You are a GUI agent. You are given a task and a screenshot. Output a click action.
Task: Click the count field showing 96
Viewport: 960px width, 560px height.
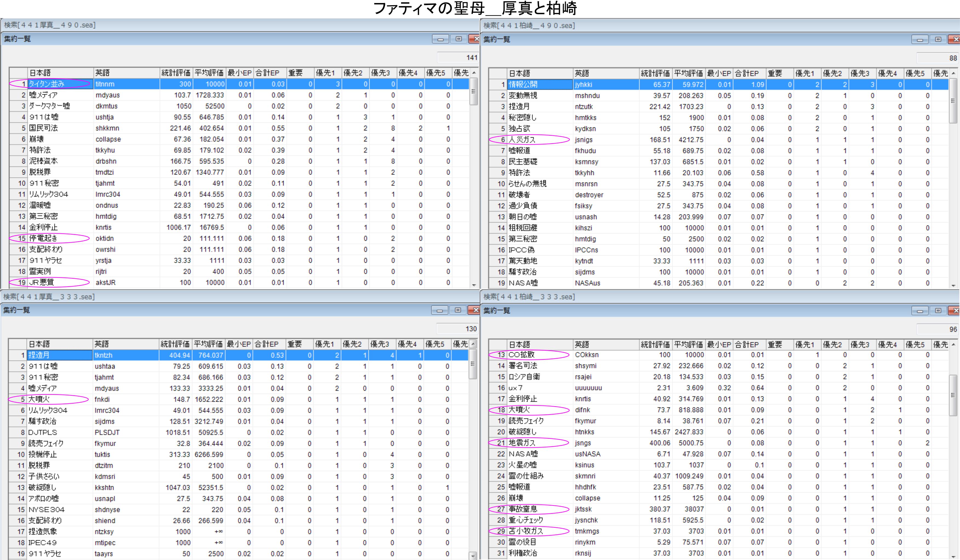tap(937, 329)
